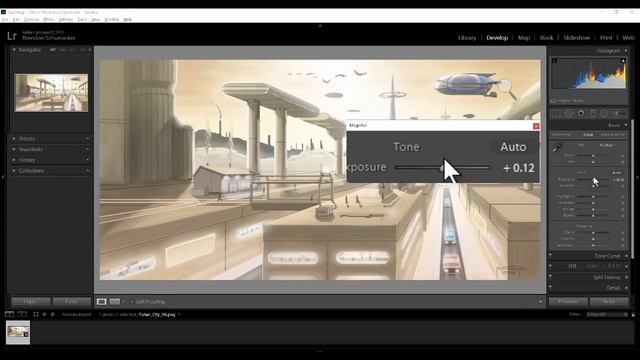640x360 pixels.
Task: Pick the White Balance eyedropper tool
Action: (x=557, y=148)
